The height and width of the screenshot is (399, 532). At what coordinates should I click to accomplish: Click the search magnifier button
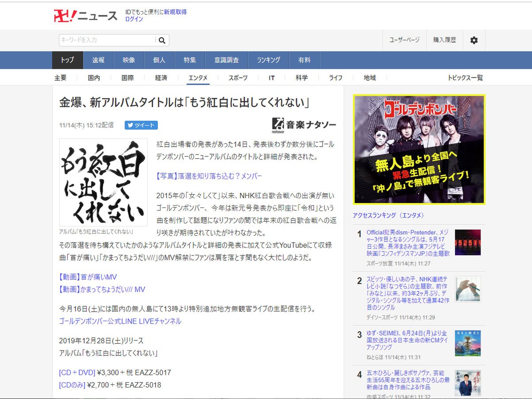162,40
